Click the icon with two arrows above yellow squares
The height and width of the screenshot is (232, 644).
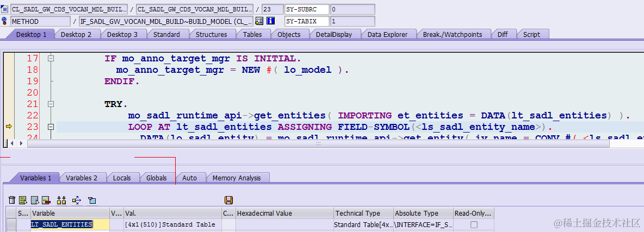[x=61, y=200]
